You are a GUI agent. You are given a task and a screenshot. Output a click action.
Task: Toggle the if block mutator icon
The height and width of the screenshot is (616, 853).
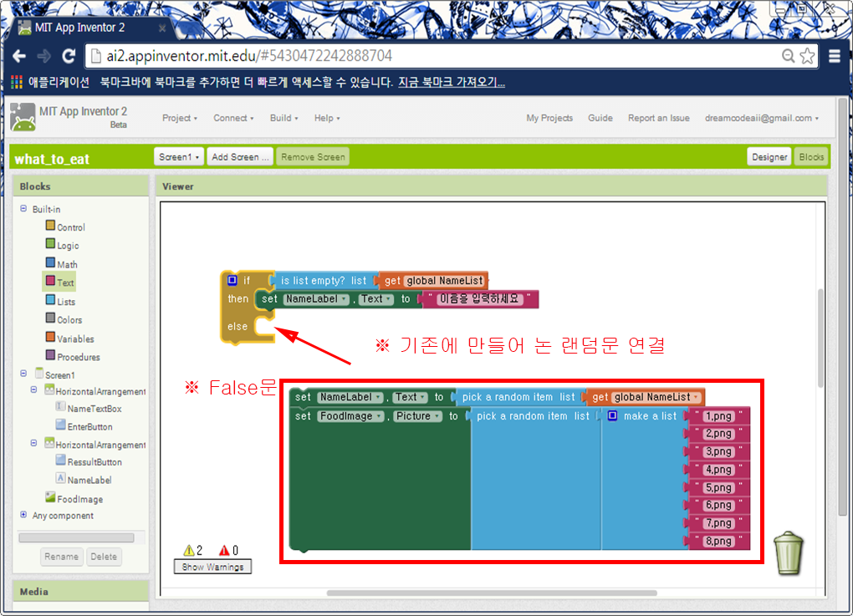(x=232, y=280)
